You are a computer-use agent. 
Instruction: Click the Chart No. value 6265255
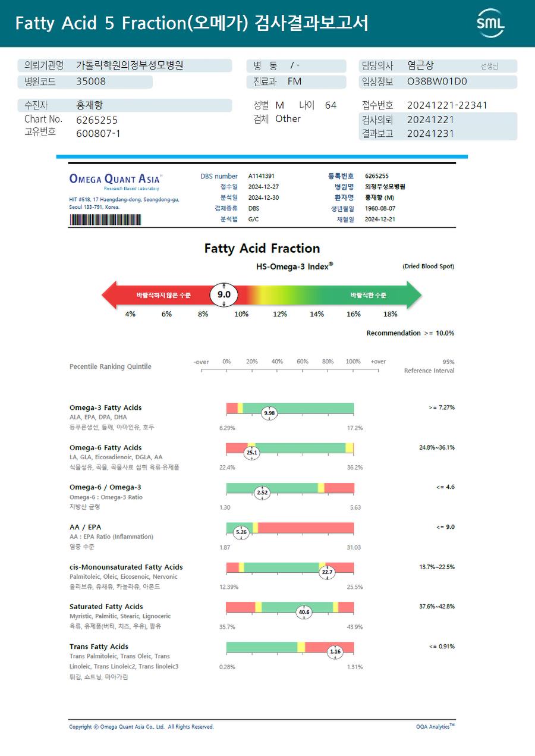tap(97, 120)
